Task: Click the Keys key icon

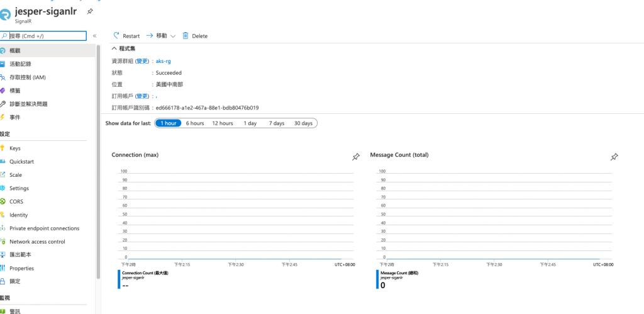Action: click(3, 148)
